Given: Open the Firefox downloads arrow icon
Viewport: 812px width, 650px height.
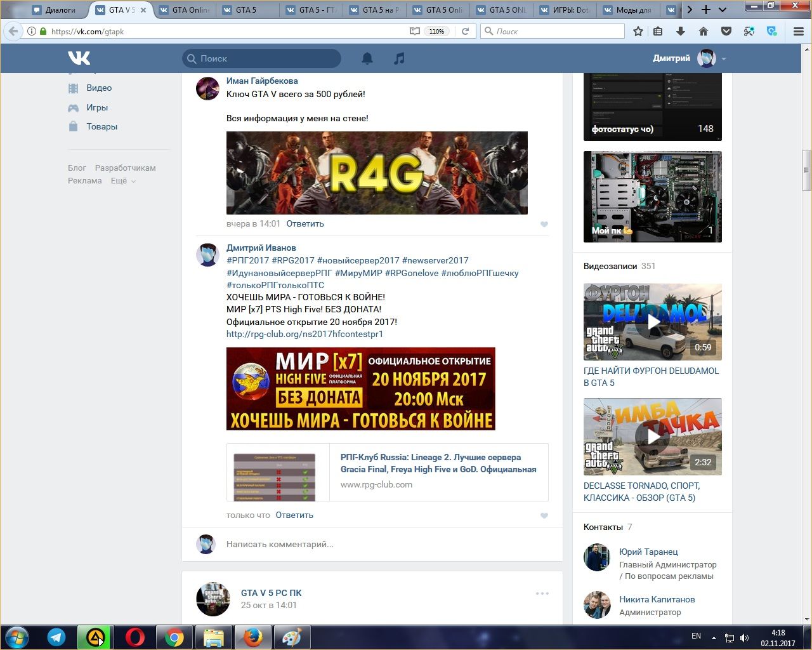Looking at the screenshot, I should click(681, 31).
